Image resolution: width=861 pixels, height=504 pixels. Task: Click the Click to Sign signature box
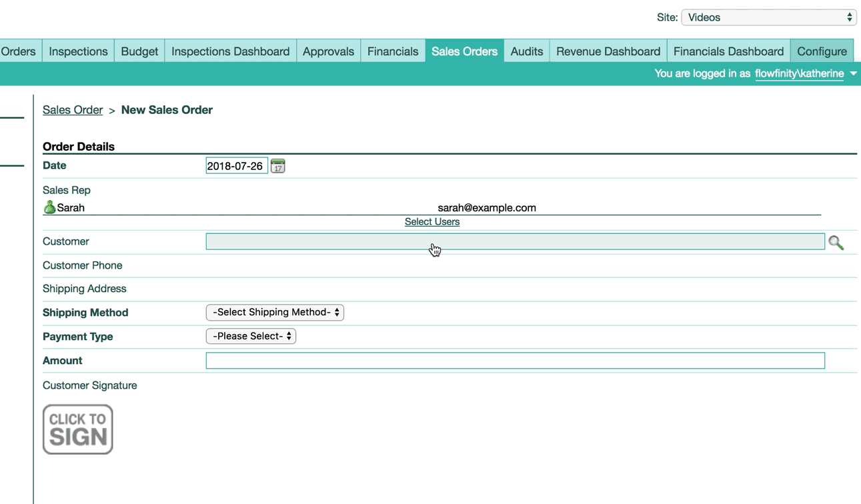click(78, 429)
